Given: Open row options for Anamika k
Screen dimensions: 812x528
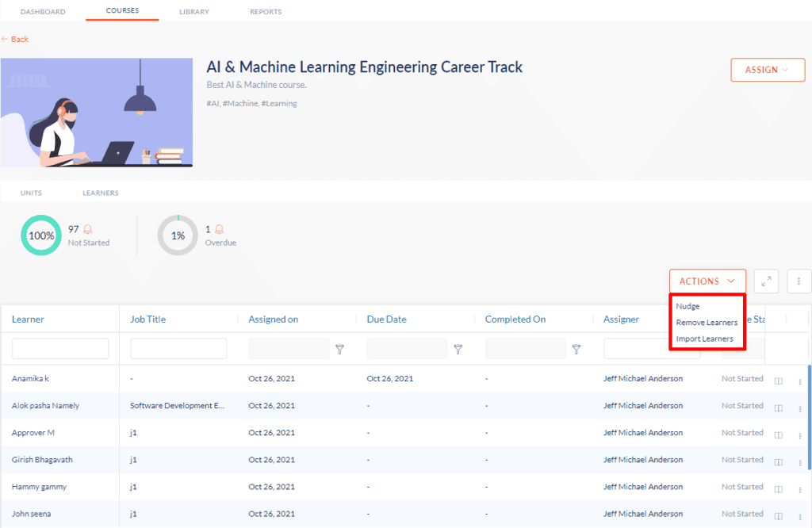Looking at the screenshot, I should click(x=800, y=381).
